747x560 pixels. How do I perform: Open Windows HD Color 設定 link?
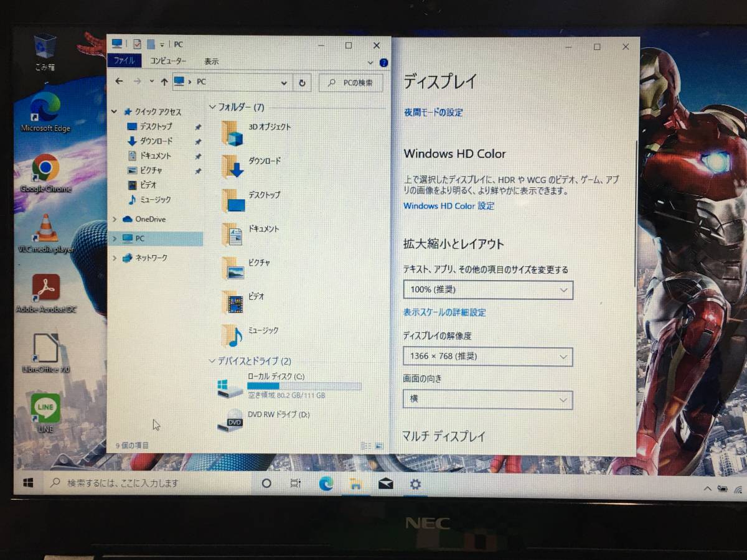(449, 206)
